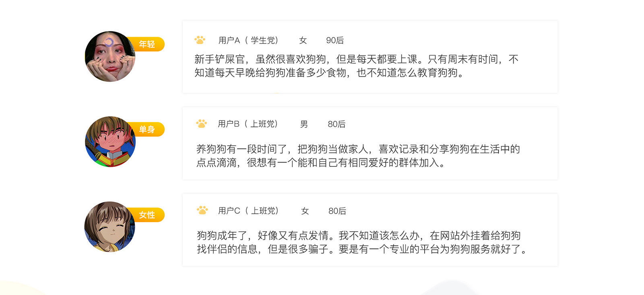Click the paw icon beside 用户B
Viewport: 644px width, 295px height.
201,124
